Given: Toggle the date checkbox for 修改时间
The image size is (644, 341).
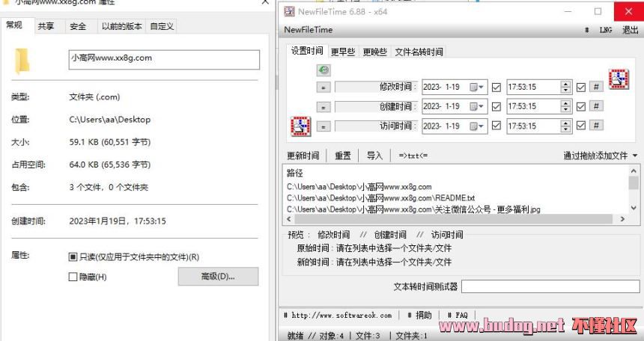Looking at the screenshot, I should pyautogui.click(x=496, y=87).
